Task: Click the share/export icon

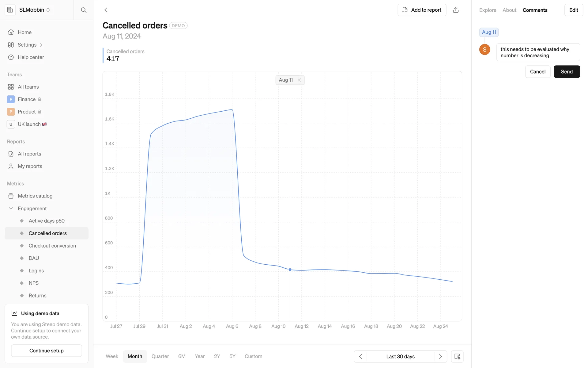Action: [x=456, y=10]
